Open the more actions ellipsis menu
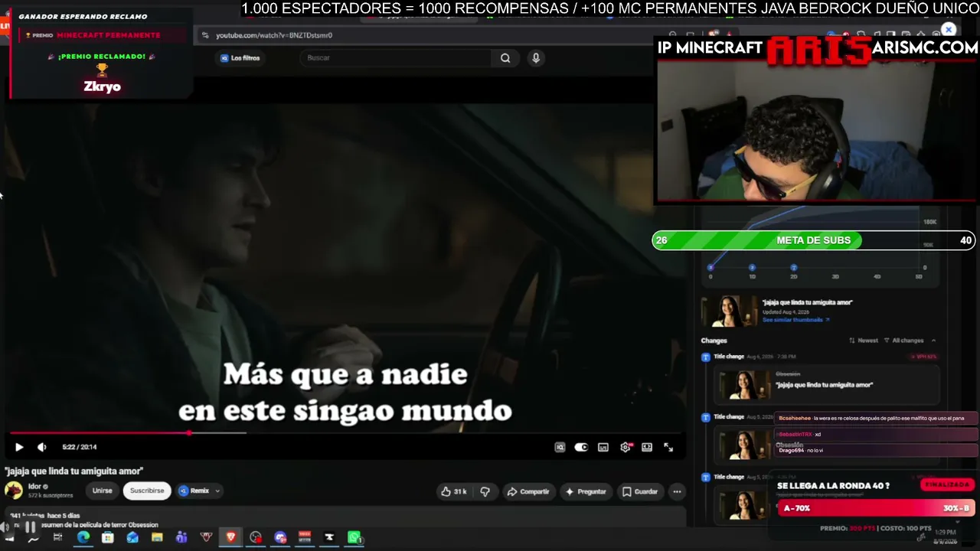Image resolution: width=980 pixels, height=551 pixels. coord(677,491)
